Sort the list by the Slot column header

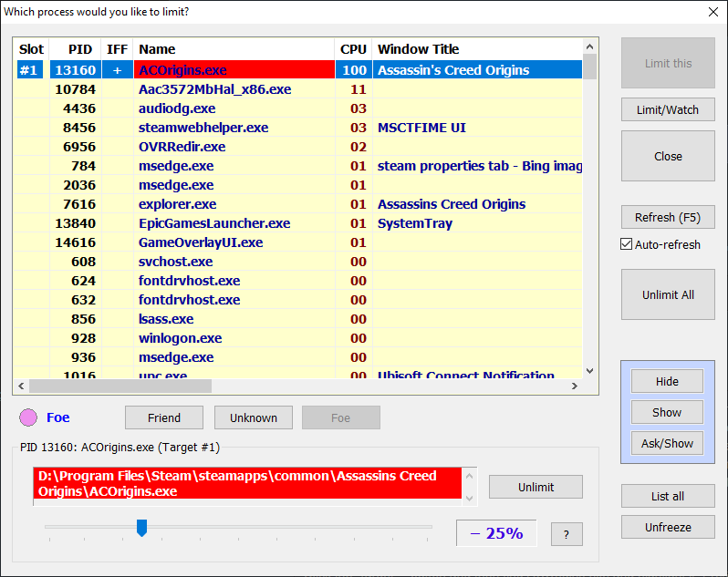pos(31,49)
